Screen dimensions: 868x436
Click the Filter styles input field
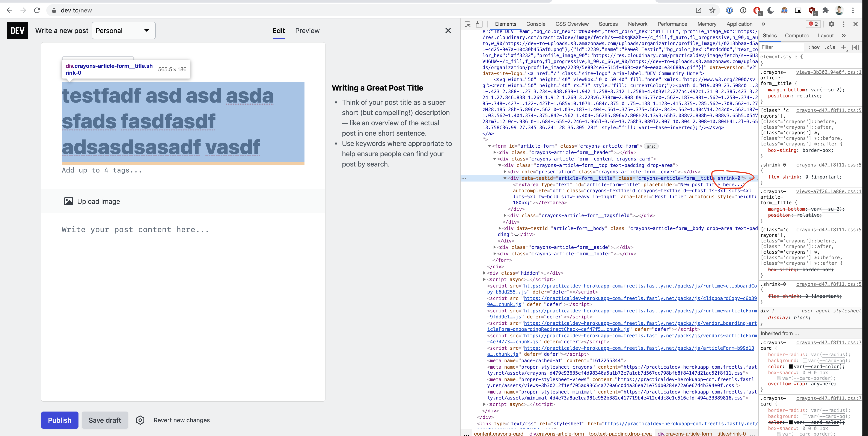click(x=782, y=47)
